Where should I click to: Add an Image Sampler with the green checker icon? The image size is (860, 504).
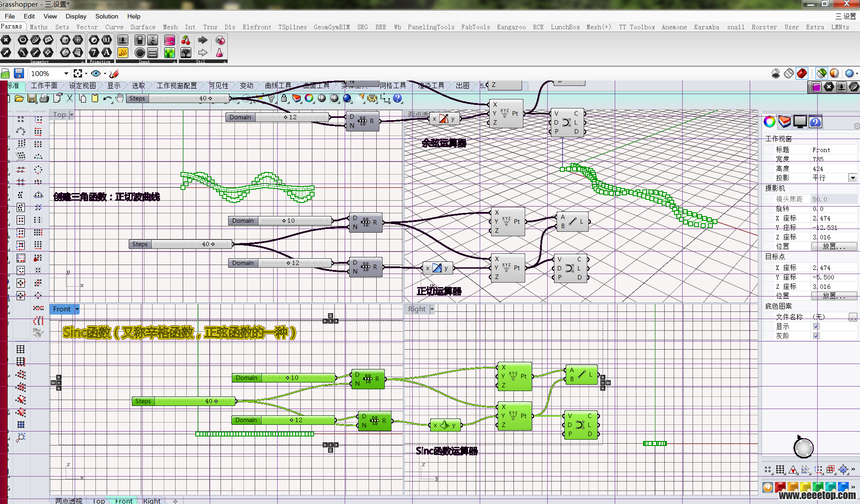[x=170, y=53]
